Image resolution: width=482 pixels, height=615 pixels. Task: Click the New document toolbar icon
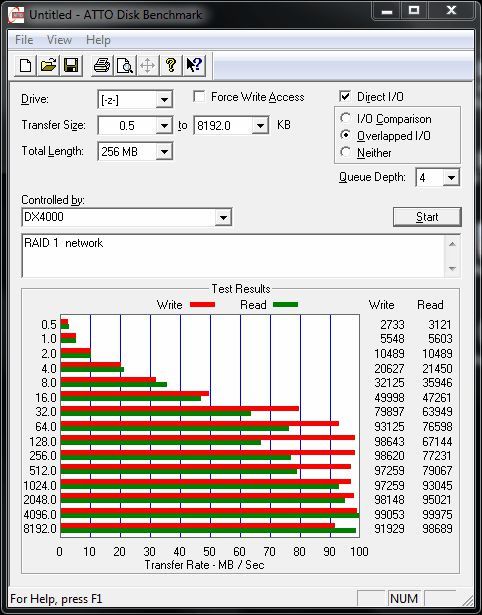tap(25, 65)
